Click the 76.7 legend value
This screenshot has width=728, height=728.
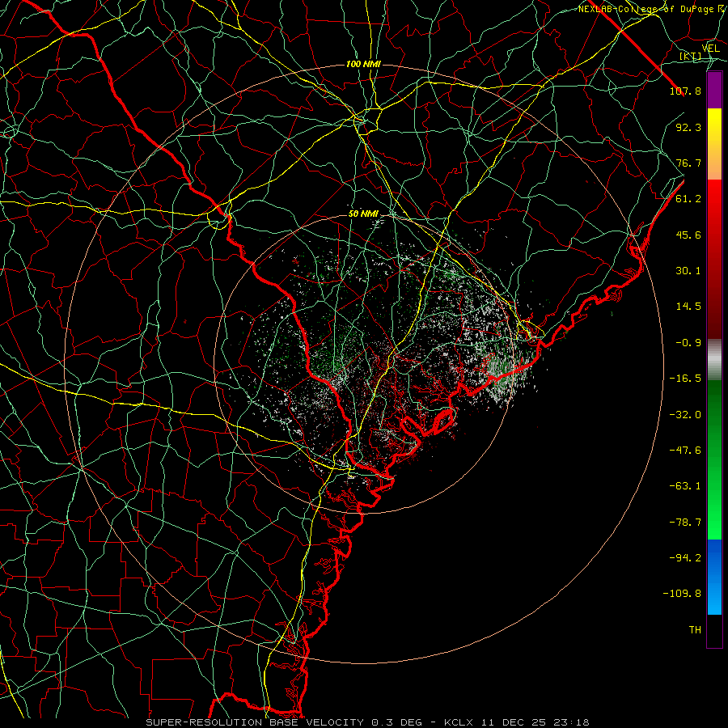(x=688, y=163)
